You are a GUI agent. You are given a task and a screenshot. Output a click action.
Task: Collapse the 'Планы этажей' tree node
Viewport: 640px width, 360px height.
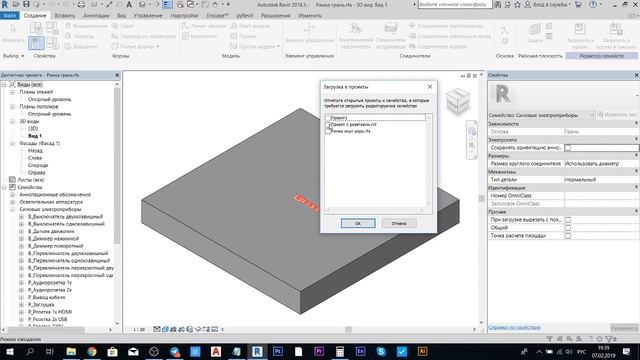tap(12, 92)
